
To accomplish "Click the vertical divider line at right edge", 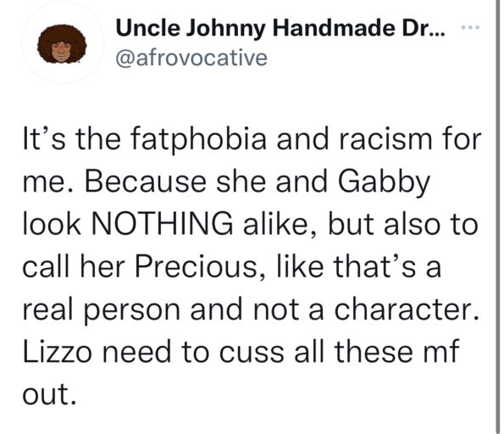I will (496, 217).
